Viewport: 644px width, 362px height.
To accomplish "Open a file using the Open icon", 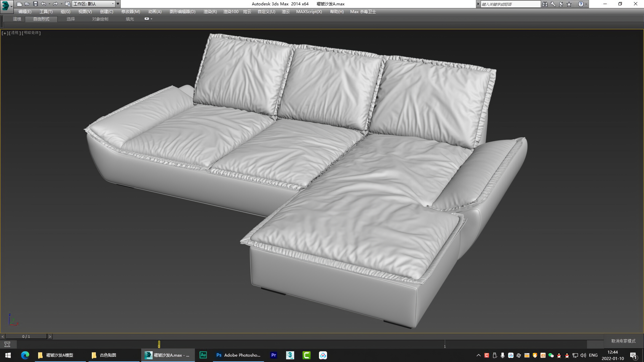I will pos(28,4).
